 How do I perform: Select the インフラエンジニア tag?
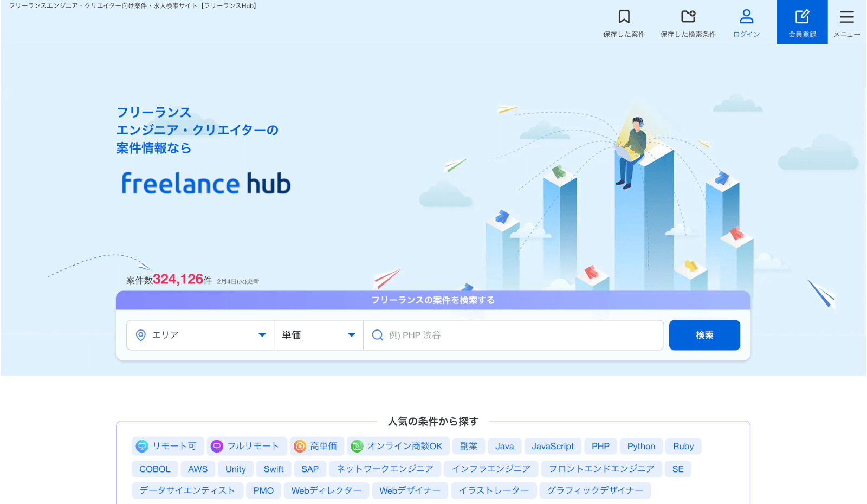coord(491,469)
